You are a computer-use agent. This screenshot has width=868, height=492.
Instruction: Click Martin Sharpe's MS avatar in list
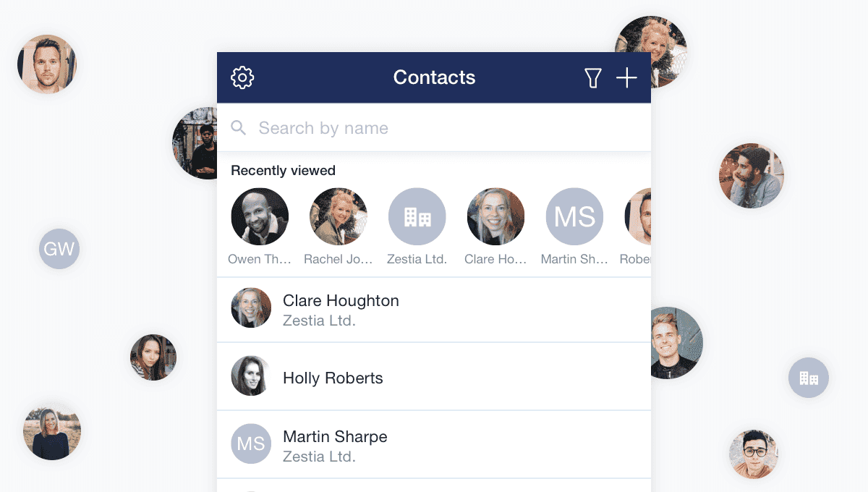pyautogui.click(x=251, y=444)
